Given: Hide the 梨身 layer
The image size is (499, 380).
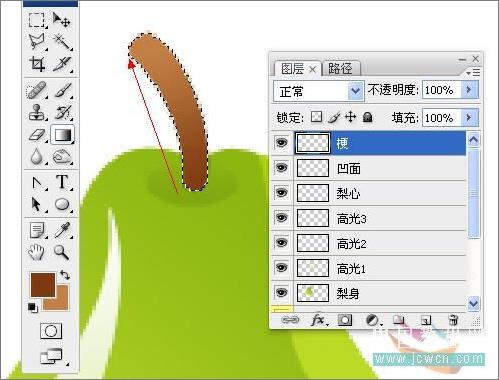Looking at the screenshot, I should [x=282, y=293].
